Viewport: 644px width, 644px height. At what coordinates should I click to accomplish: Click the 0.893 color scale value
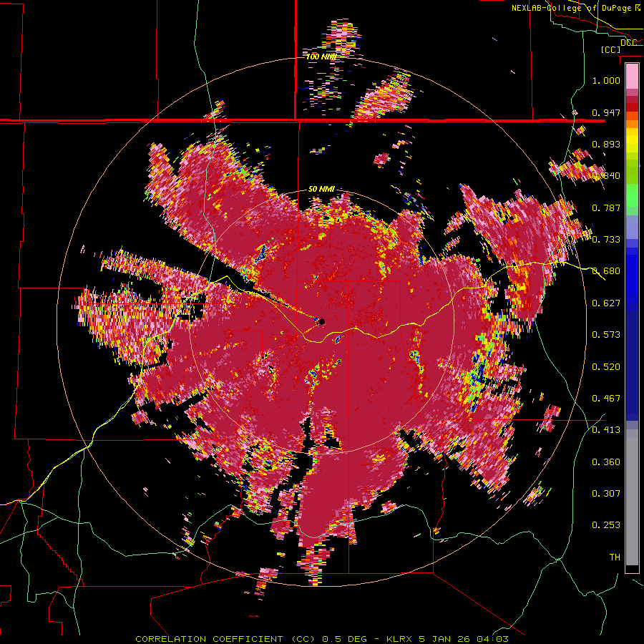coord(606,144)
